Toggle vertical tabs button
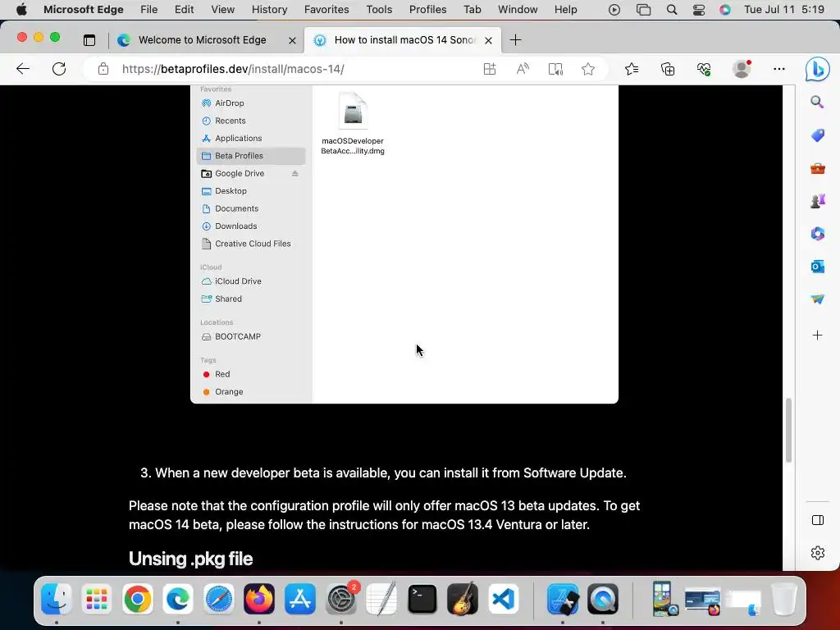Viewport: 840px width, 630px height. [x=89, y=40]
